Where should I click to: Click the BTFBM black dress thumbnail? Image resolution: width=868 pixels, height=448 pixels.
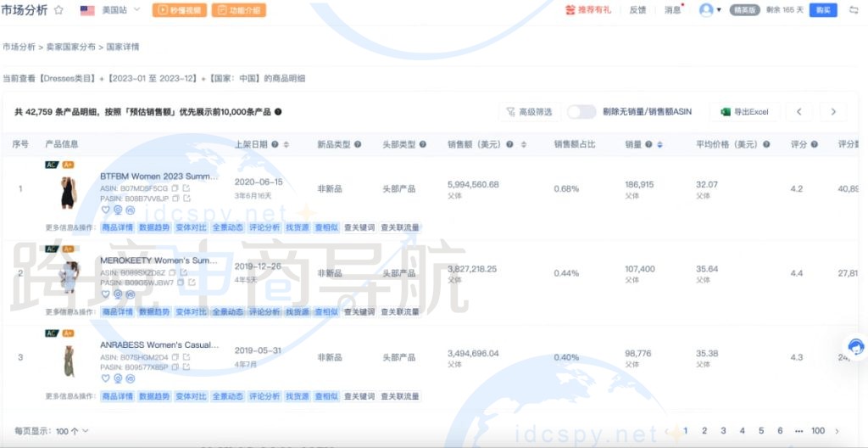coord(68,193)
